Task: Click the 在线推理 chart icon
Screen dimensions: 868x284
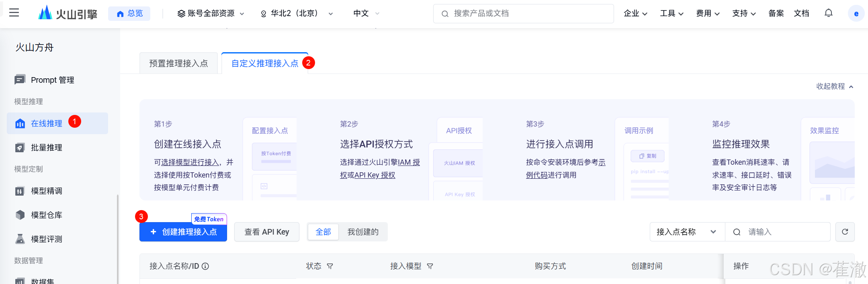Action: tap(20, 123)
